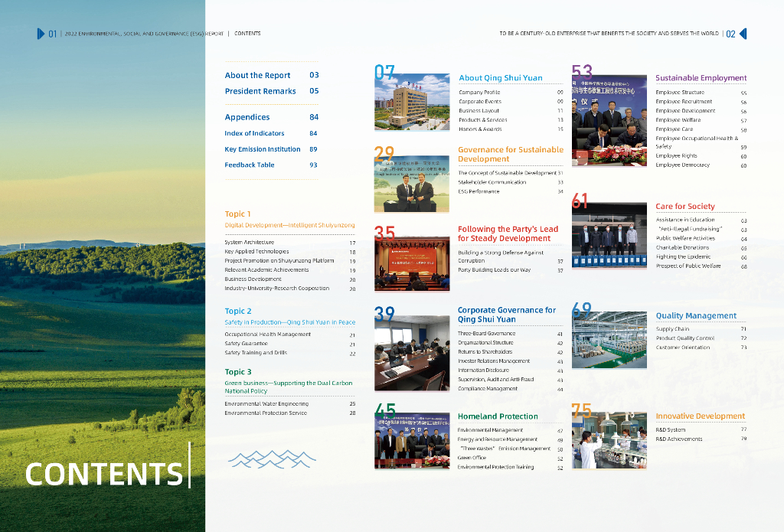Open the Feedback Table entry

pos(250,165)
